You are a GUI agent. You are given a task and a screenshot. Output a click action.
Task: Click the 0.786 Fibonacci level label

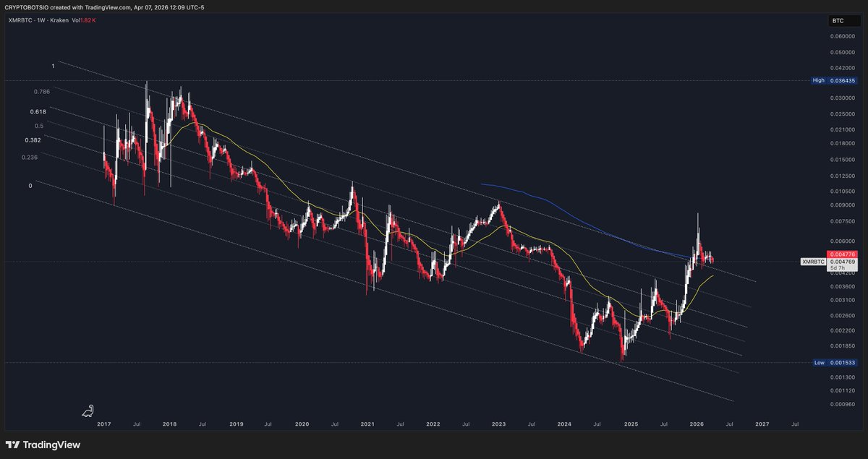click(x=41, y=92)
